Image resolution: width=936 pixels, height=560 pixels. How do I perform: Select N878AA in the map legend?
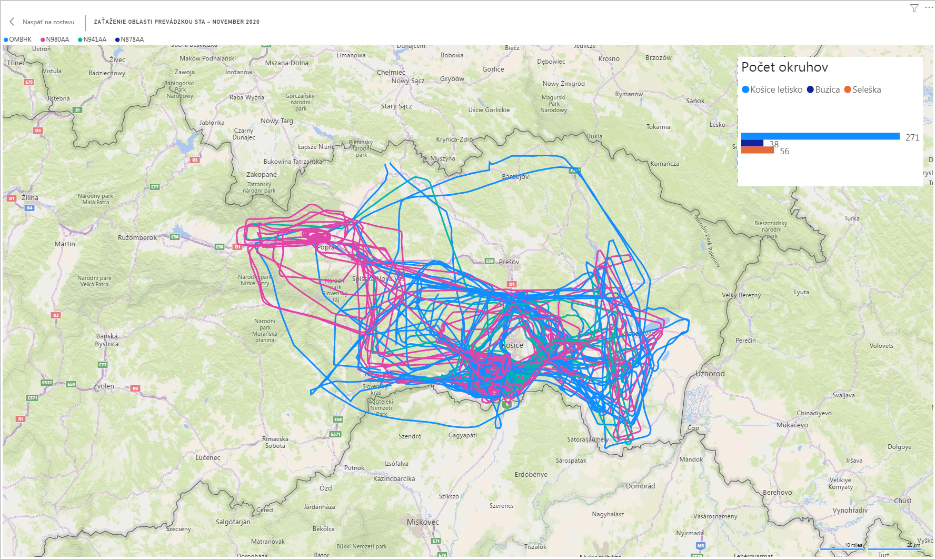[x=132, y=39]
